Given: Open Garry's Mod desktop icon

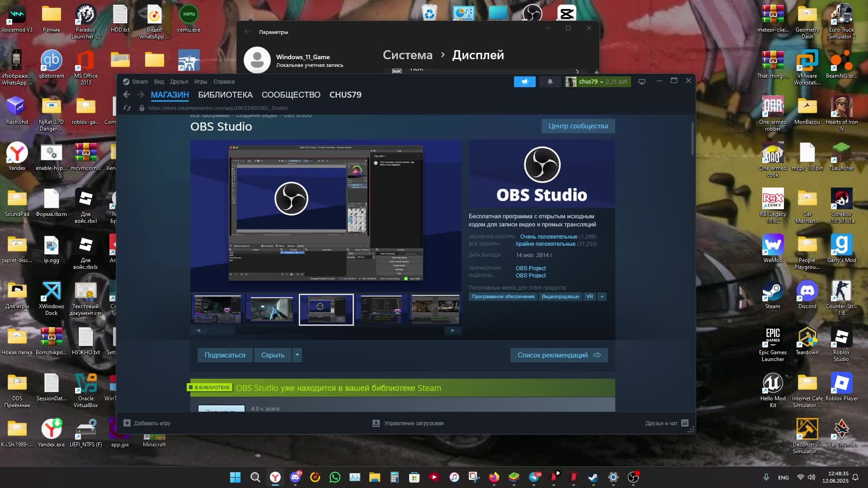Looking at the screenshot, I should coord(841,249).
